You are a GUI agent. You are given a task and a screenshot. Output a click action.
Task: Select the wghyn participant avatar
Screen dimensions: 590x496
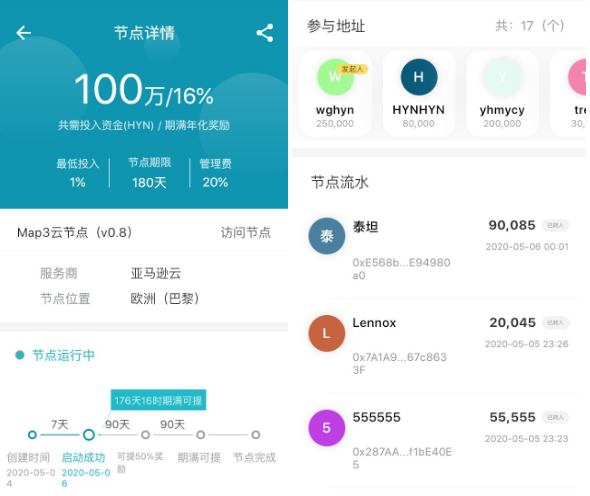(x=336, y=77)
